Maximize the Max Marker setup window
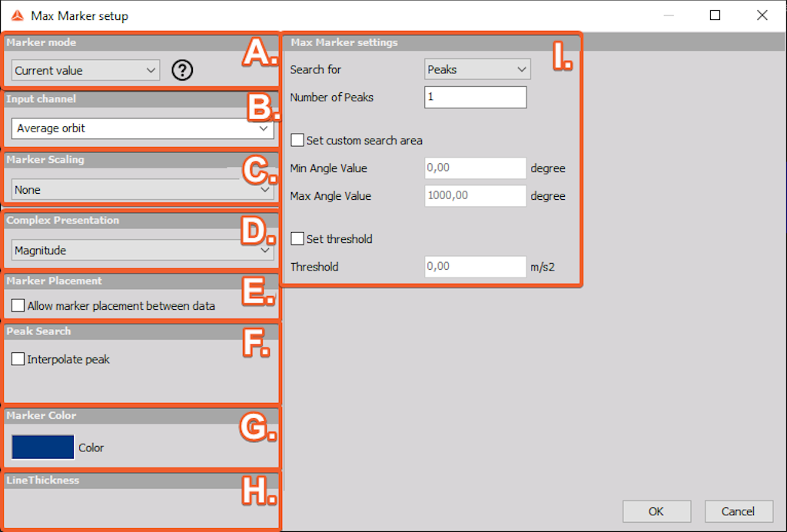 pyautogui.click(x=716, y=15)
